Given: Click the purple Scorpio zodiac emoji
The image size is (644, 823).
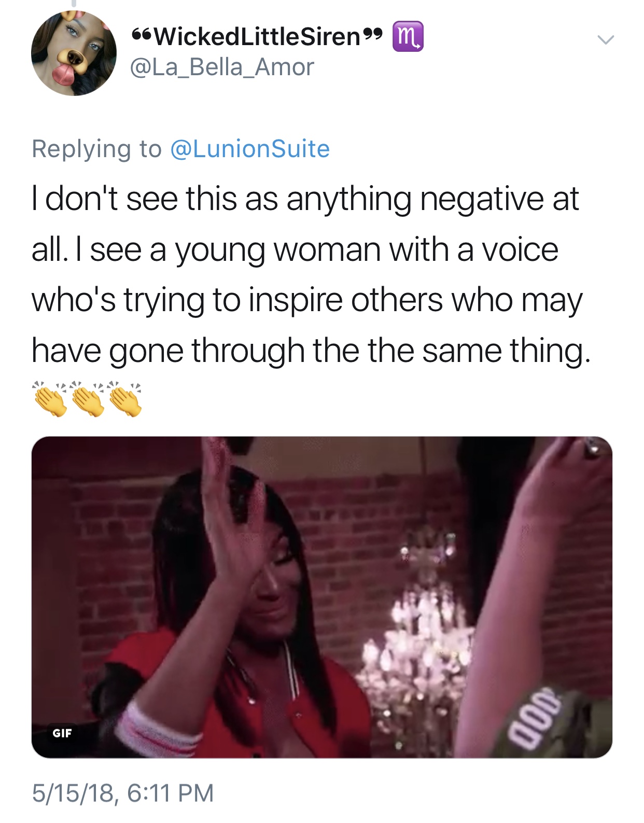Looking at the screenshot, I should pyautogui.click(x=408, y=36).
